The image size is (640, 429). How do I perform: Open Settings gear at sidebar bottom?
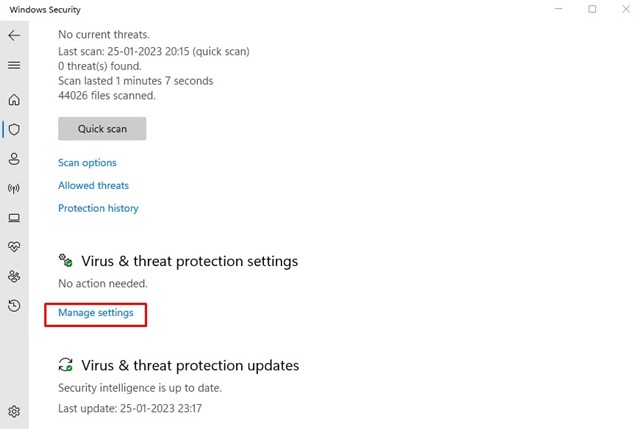pos(14,411)
